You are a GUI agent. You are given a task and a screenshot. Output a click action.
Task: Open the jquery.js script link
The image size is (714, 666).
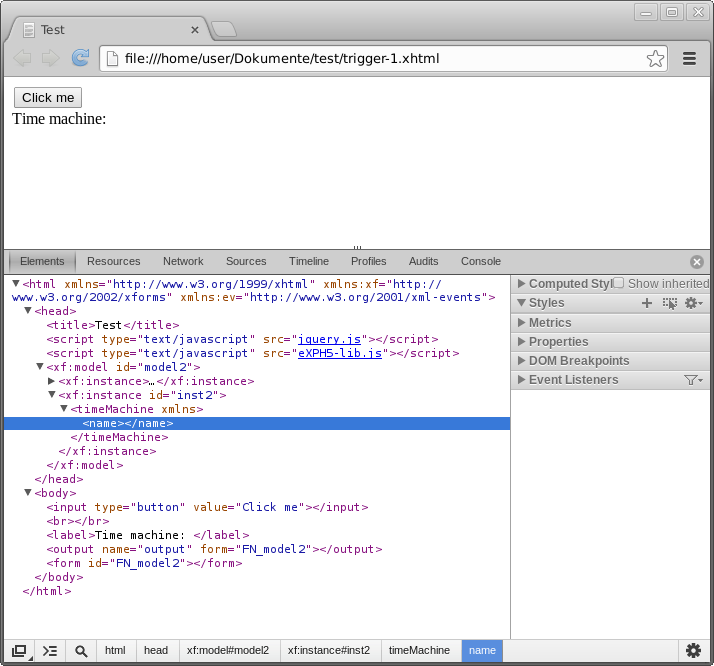(x=329, y=339)
